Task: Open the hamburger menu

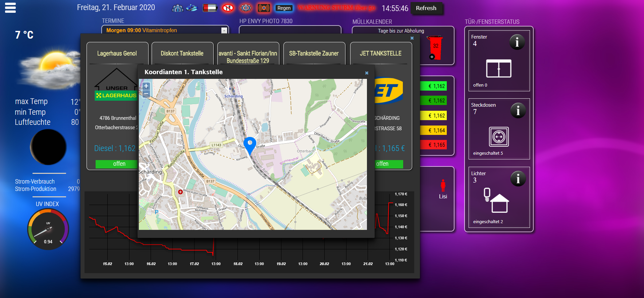Action: [10, 8]
